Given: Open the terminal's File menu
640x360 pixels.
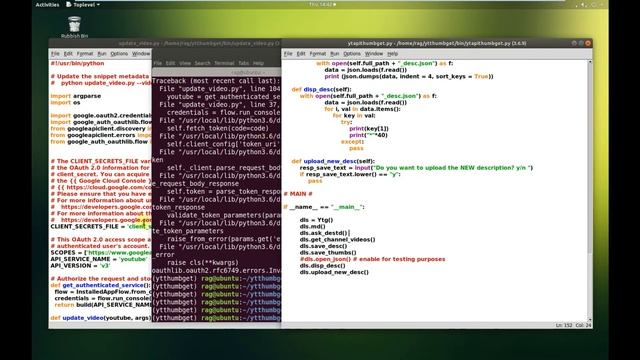Looking at the screenshot, I should [158, 63].
